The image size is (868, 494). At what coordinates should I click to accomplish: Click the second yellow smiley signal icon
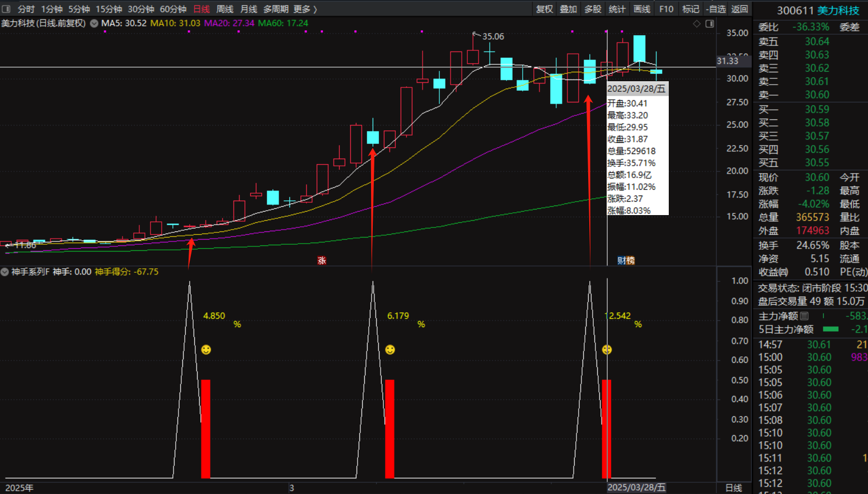[390, 350]
